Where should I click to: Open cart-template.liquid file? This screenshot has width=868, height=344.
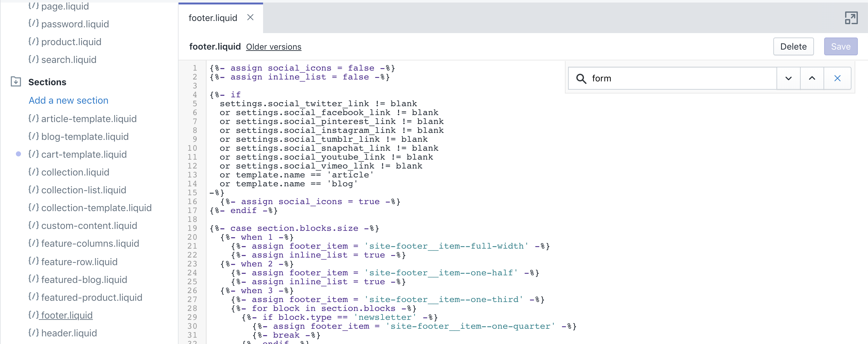pyautogui.click(x=84, y=155)
